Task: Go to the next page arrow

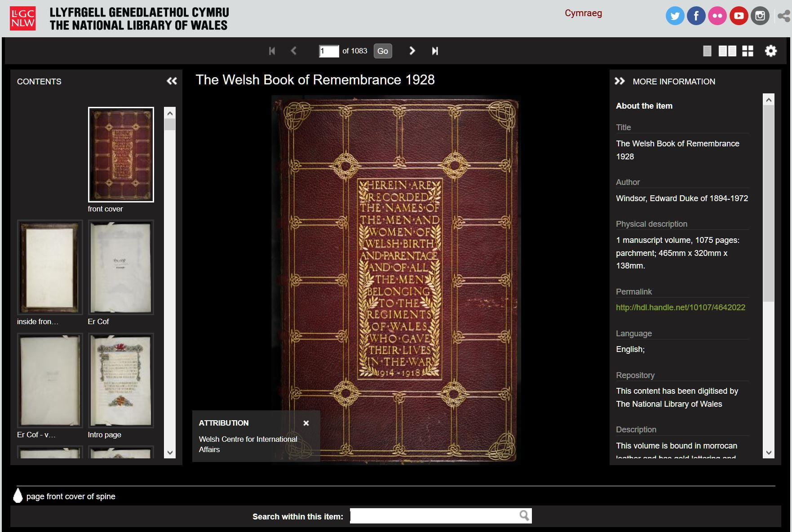Action: 412,51
